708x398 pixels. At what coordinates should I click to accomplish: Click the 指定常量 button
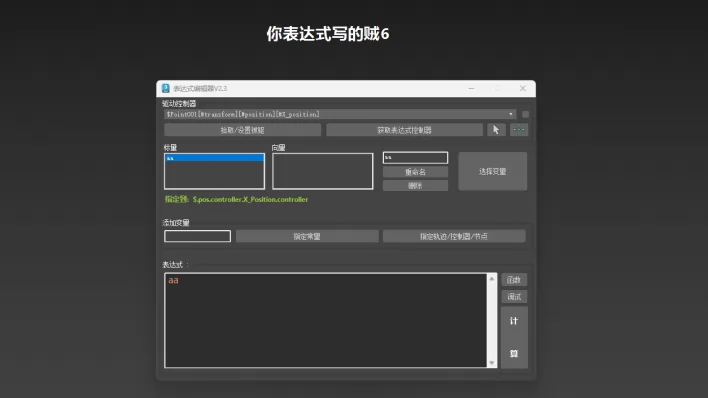[x=307, y=236]
